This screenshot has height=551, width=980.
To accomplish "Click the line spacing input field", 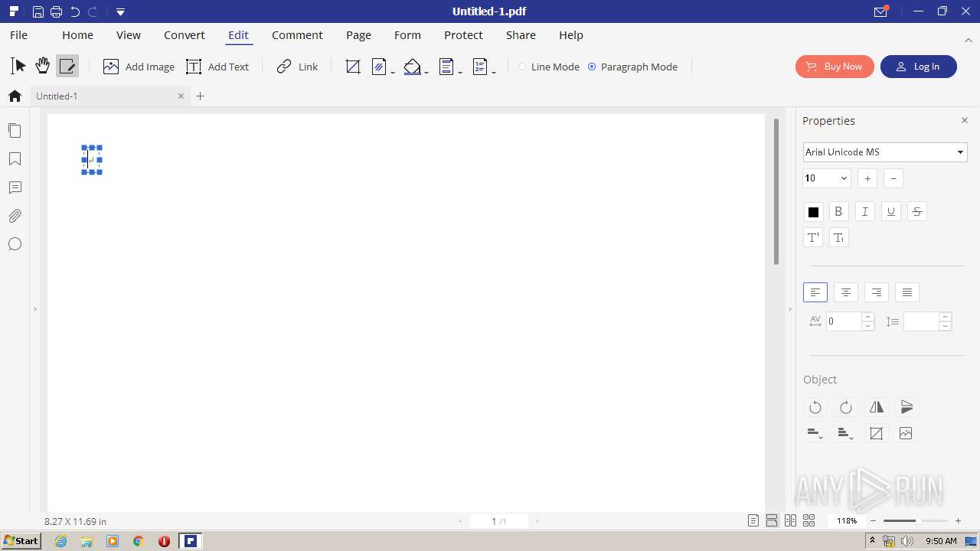I will 921,321.
